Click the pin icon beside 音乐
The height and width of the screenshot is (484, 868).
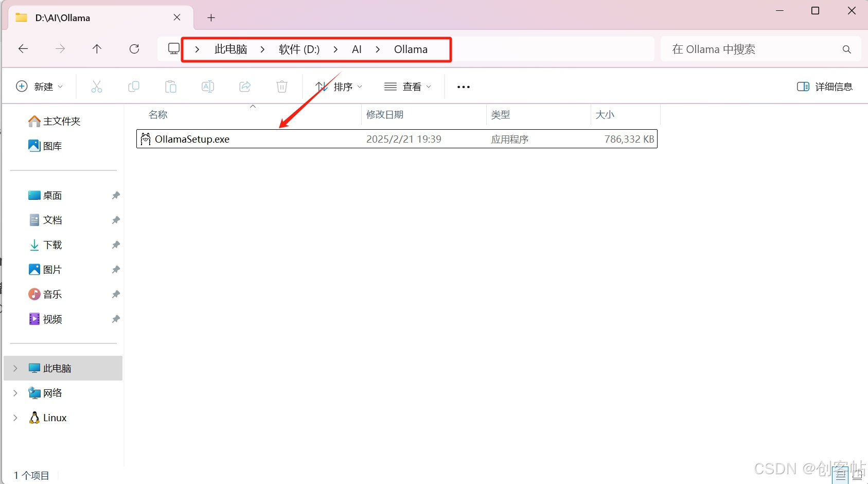pyautogui.click(x=116, y=294)
